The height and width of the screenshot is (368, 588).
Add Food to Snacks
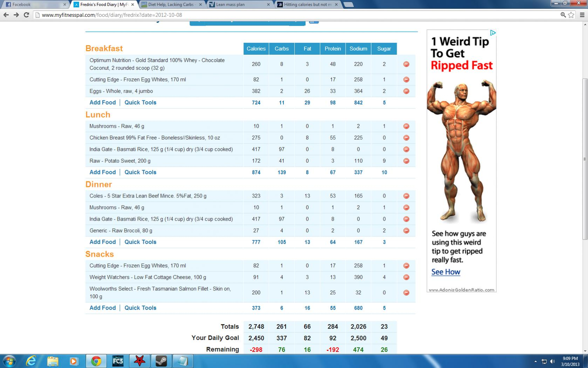pos(103,308)
